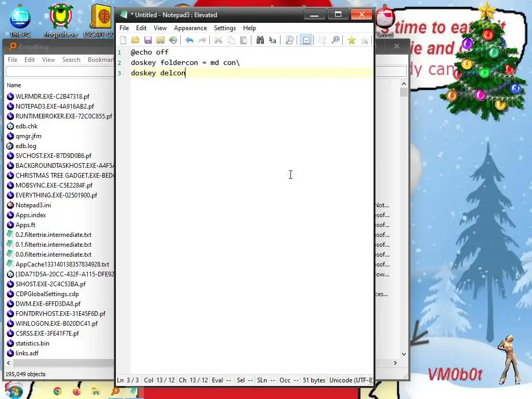Open the Help menu in Notepad3

(249, 28)
